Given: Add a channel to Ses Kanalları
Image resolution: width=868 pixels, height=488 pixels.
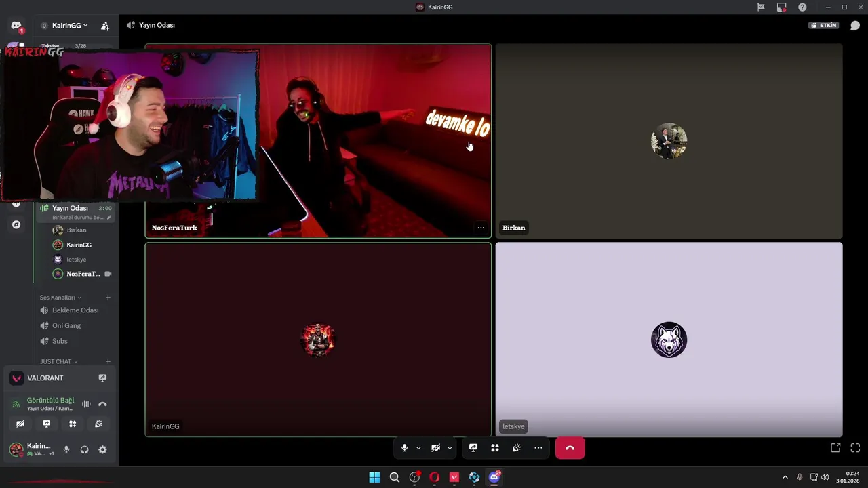Looking at the screenshot, I should pyautogui.click(x=108, y=298).
